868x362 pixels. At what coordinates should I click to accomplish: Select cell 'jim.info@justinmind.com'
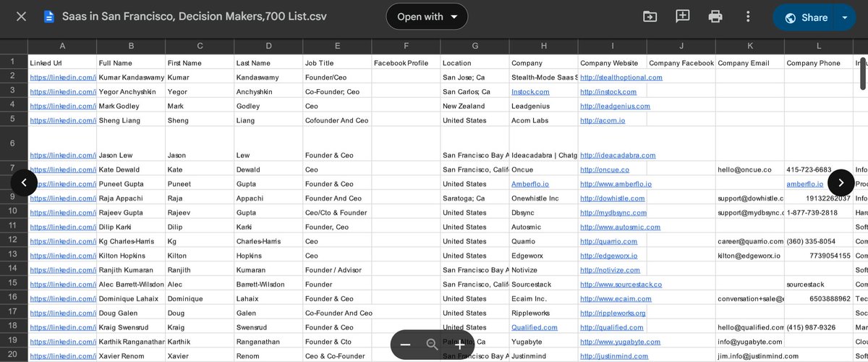tap(750, 356)
